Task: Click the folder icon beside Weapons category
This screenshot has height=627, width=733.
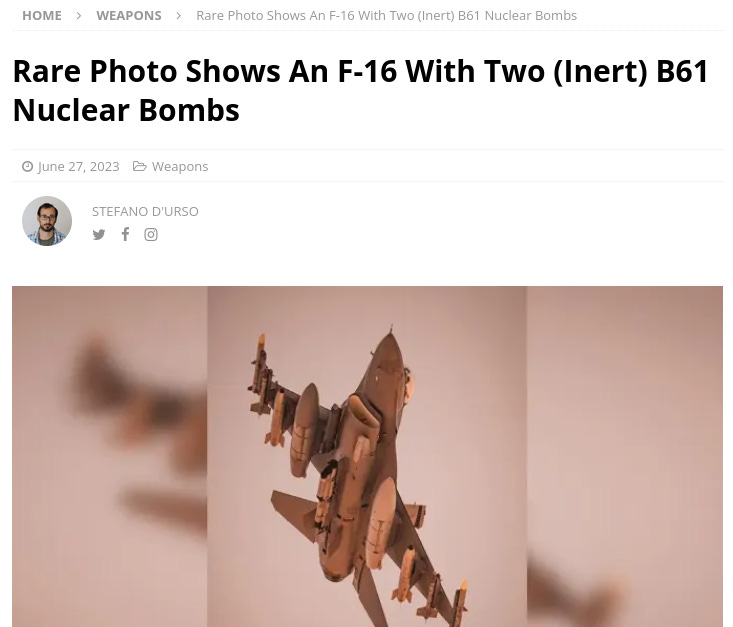Action: tap(139, 166)
